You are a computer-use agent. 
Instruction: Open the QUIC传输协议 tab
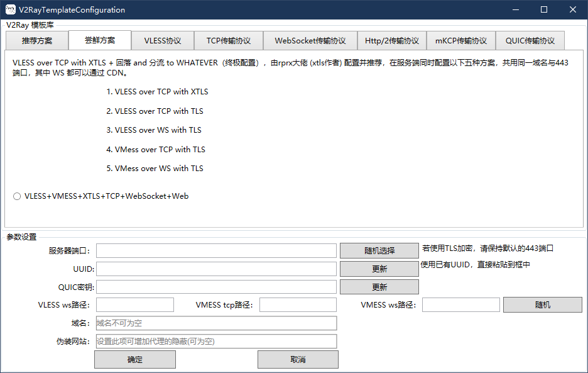(x=530, y=41)
